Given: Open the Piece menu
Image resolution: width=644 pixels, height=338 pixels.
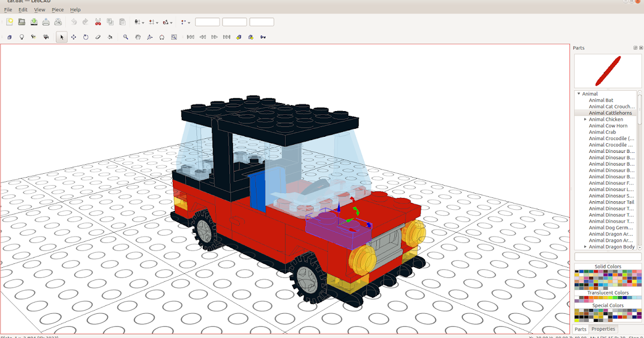Looking at the screenshot, I should pyautogui.click(x=57, y=10).
